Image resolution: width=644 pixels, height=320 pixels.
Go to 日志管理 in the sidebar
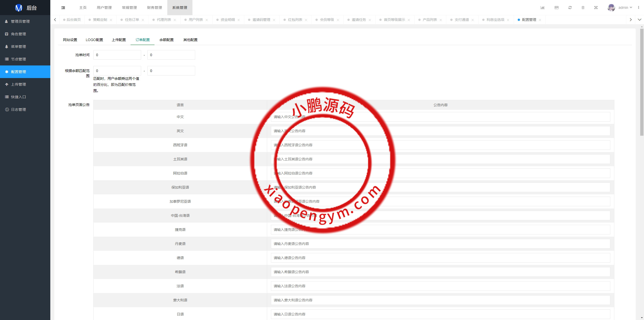click(x=18, y=110)
